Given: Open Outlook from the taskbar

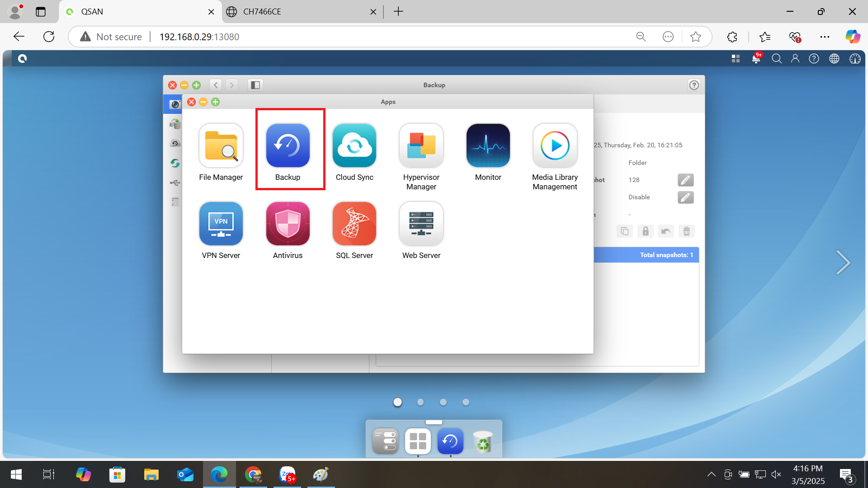Looking at the screenshot, I should (x=185, y=474).
